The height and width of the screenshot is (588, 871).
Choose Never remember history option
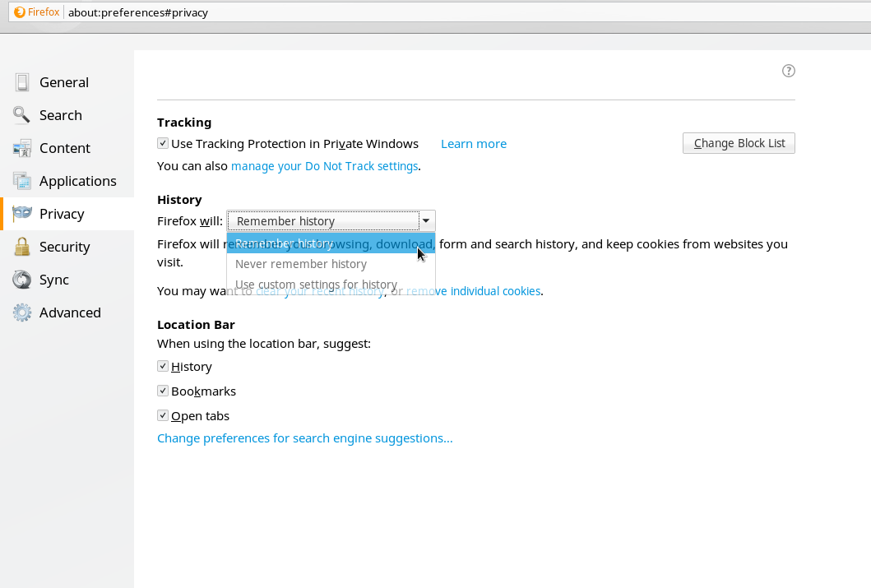[331, 264]
